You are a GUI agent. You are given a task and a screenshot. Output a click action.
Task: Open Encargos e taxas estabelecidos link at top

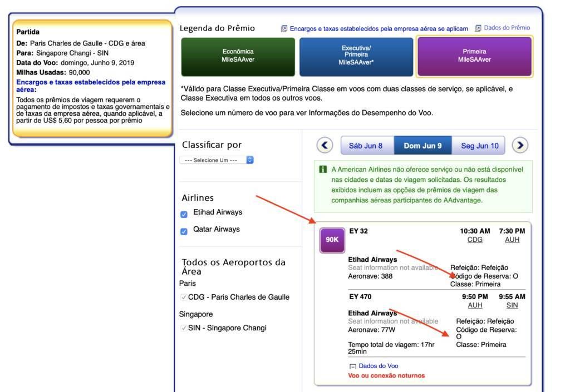coord(379,29)
